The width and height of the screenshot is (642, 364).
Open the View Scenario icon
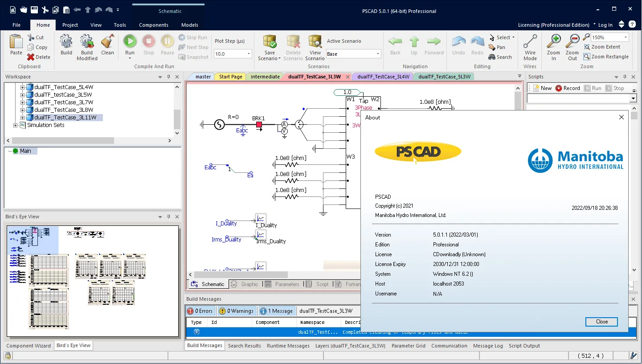tap(315, 41)
